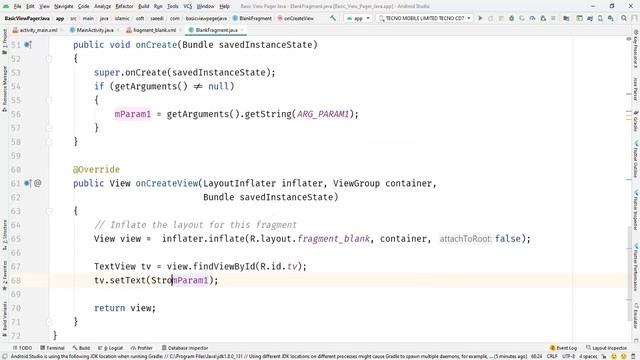Open Flutter Inspector on right sidebar

636,209
